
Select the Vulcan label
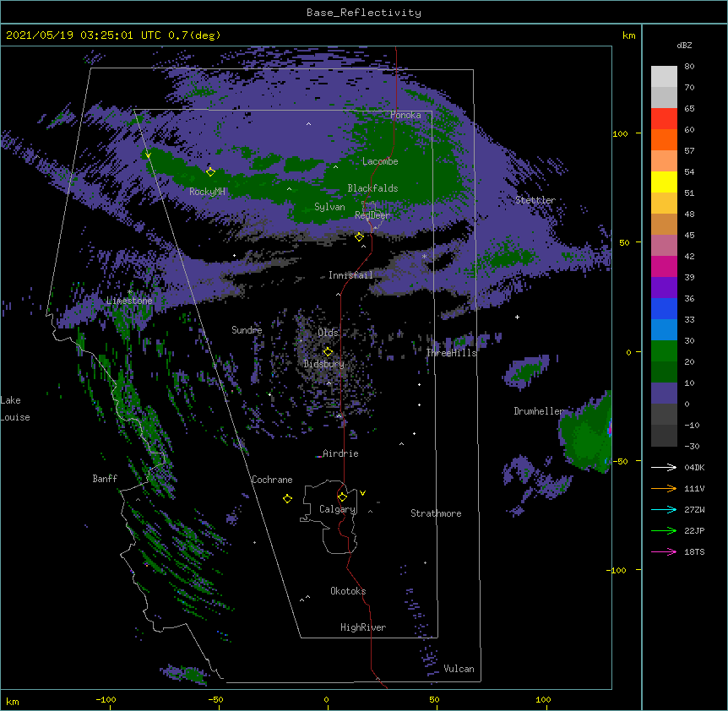tap(459, 669)
